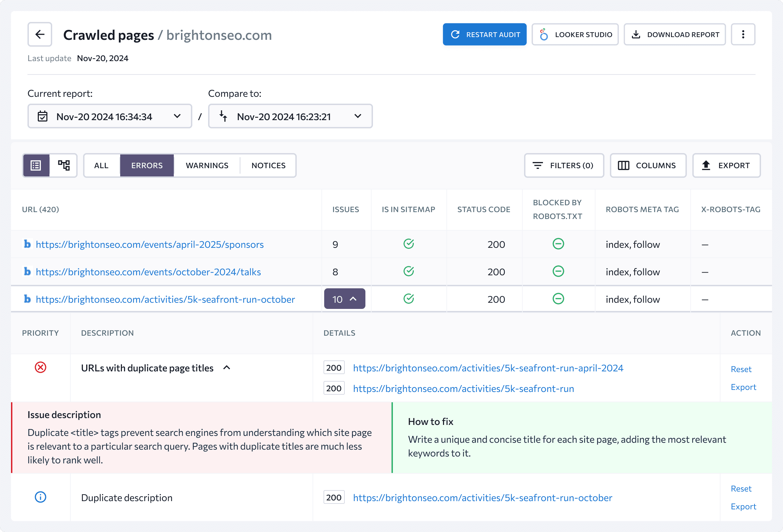Click Export for Duplicate description
The image size is (783, 532).
coord(744,507)
